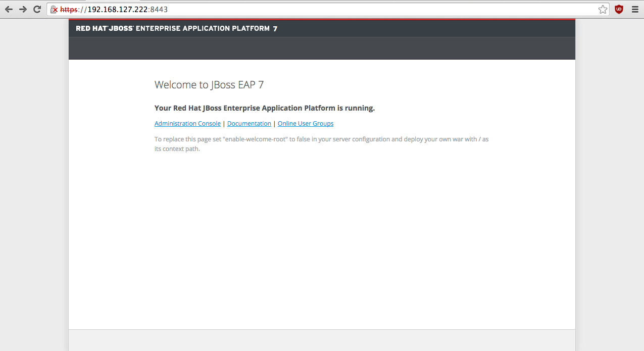Click the "enable-welcome-root" instruction paragraph
The height and width of the screenshot is (351, 644).
tap(322, 144)
